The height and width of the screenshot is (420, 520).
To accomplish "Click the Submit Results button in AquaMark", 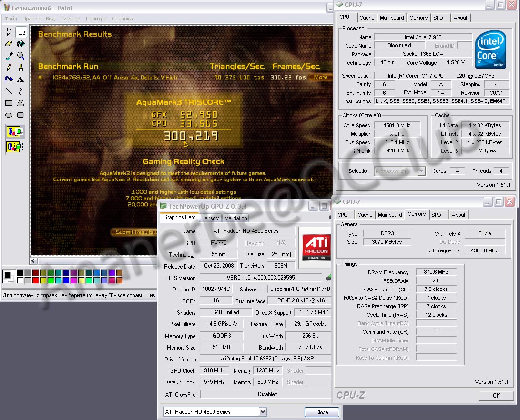I will (134, 232).
